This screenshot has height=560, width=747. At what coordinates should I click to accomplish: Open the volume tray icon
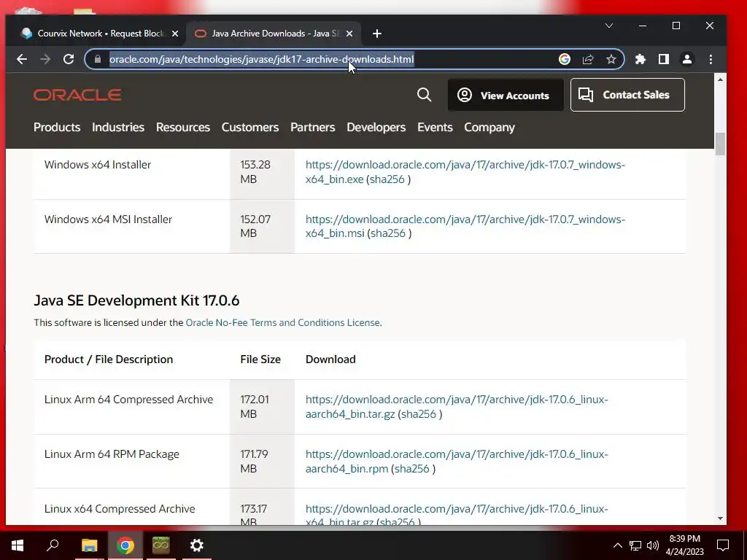click(x=653, y=545)
